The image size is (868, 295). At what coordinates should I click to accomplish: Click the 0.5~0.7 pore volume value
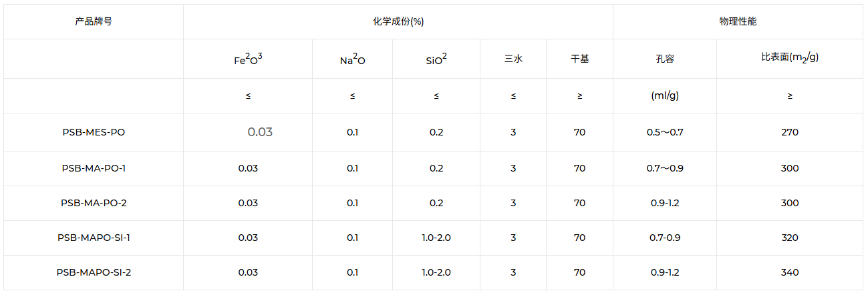pos(665,132)
